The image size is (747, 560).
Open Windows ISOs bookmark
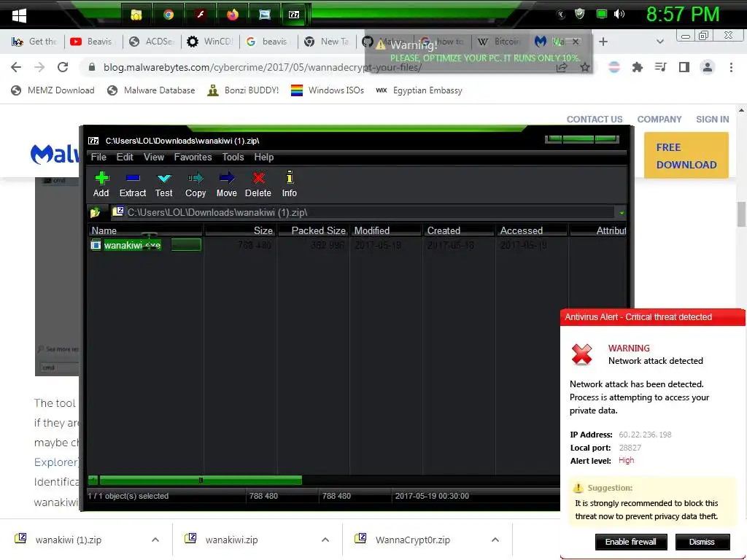point(328,90)
